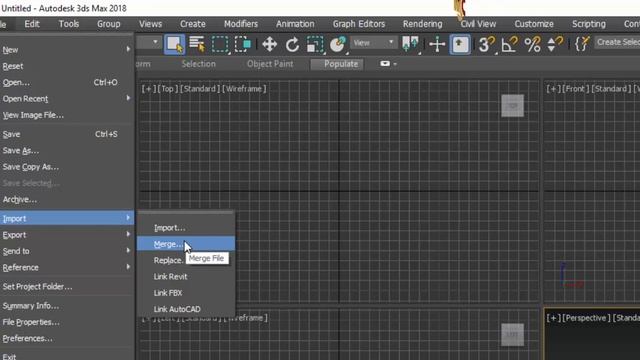Choose Save in the File menu
Image resolution: width=640 pixels, height=360 pixels.
67,134
